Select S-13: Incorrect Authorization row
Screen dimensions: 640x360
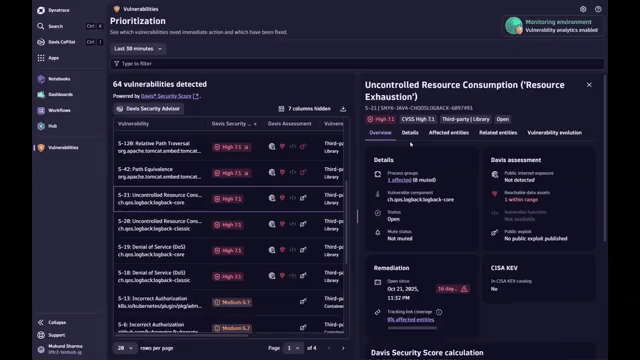229,302
